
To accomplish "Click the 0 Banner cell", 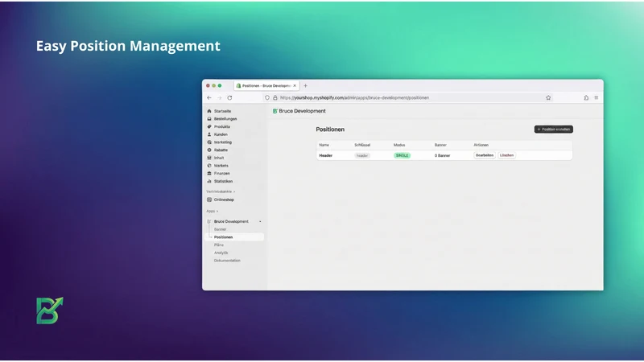I will (x=442, y=155).
